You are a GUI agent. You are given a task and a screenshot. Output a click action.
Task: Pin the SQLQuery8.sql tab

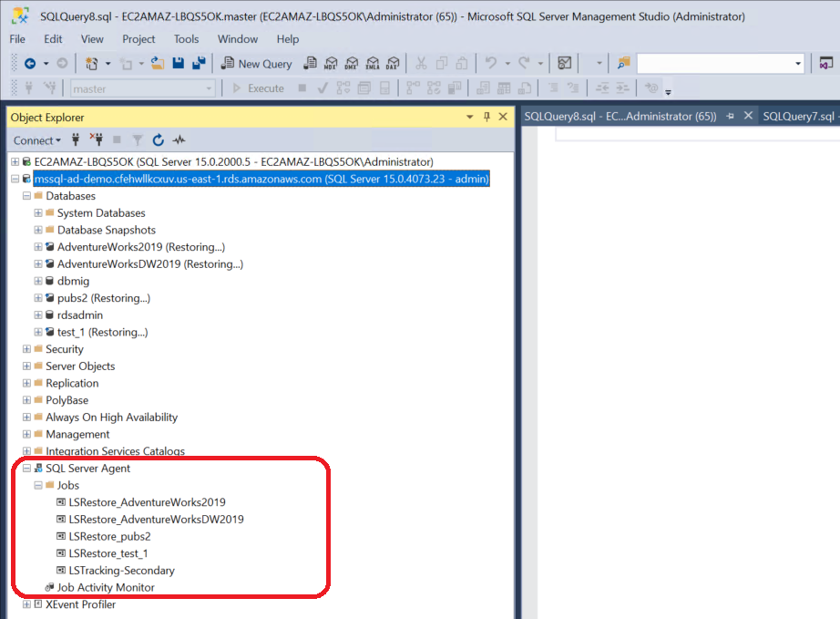pos(730,117)
